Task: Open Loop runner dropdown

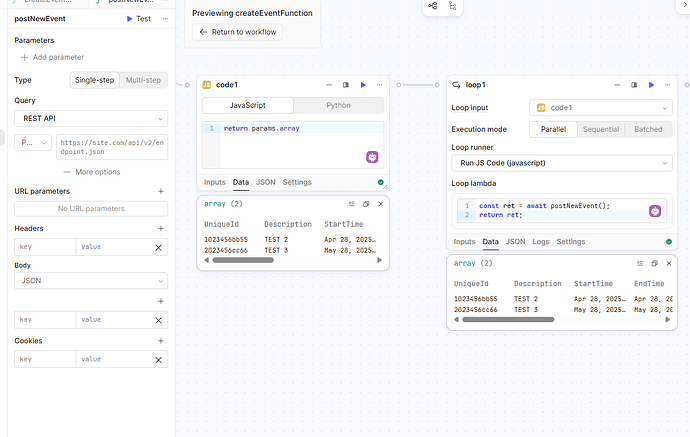Action: coord(562,163)
